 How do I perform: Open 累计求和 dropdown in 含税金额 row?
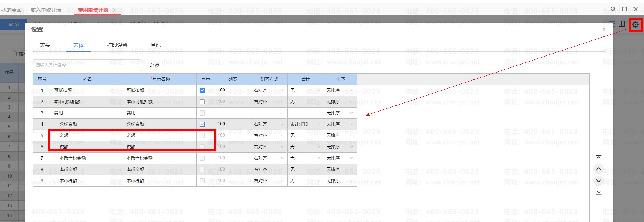click(306, 124)
